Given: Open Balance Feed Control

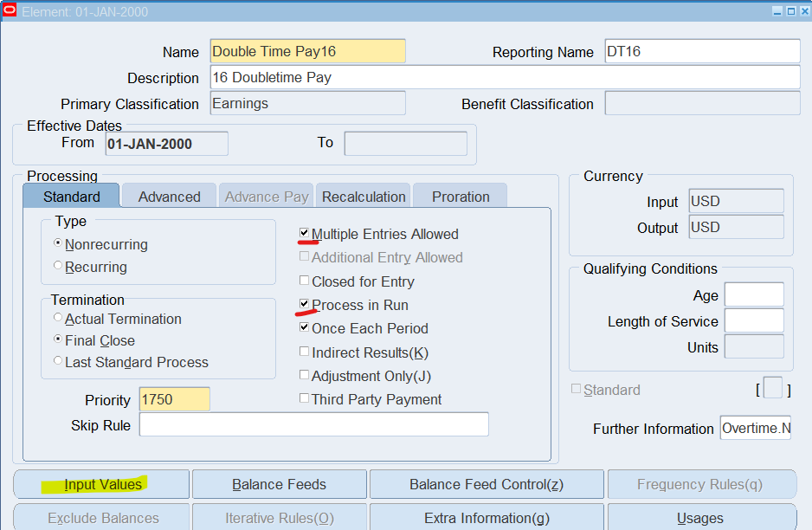Looking at the screenshot, I should click(x=487, y=484).
